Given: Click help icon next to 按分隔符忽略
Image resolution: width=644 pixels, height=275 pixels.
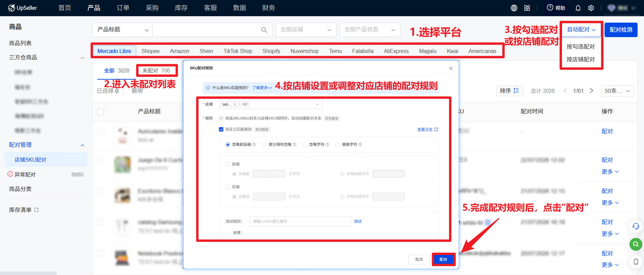Looking at the screenshot, I should [x=294, y=144].
